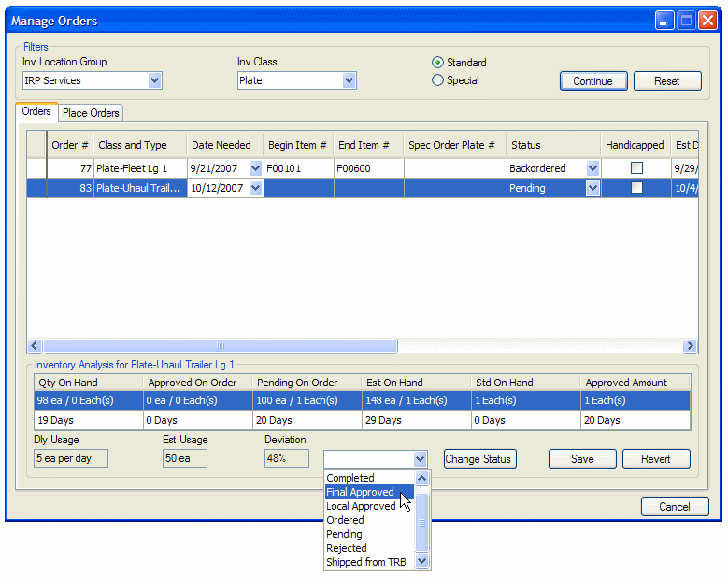Open Date Needed dropdown for 9/21/2007
Viewport: 728px width, 578px height.
point(255,168)
